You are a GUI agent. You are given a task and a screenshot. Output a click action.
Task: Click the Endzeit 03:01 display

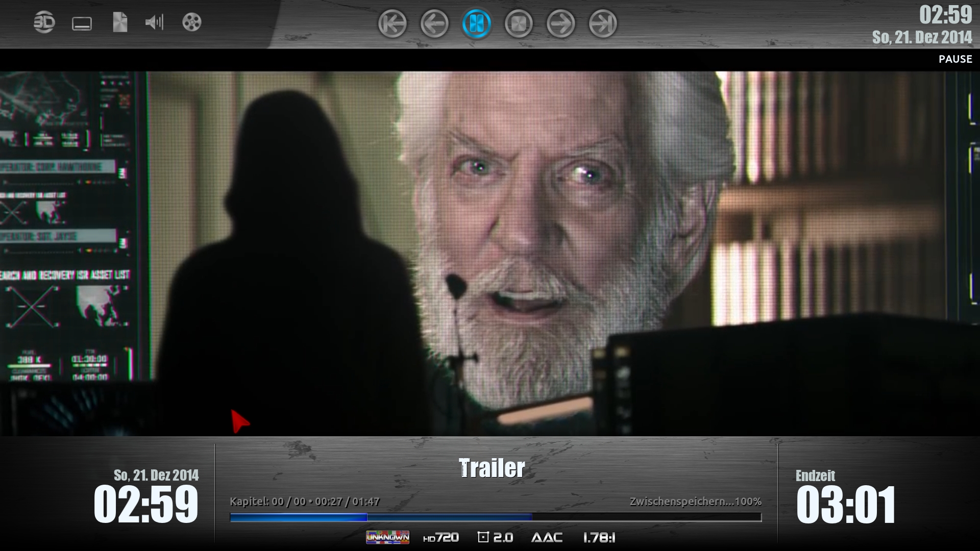tap(845, 496)
